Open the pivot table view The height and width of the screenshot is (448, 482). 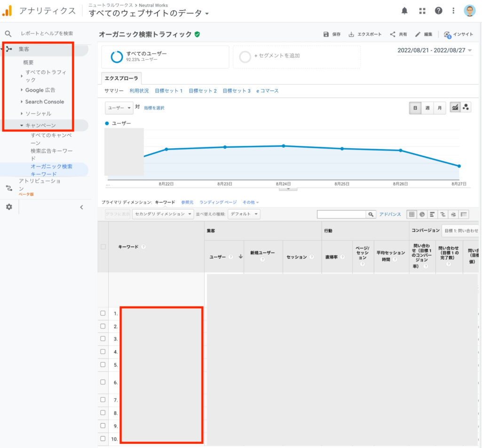coord(464,214)
